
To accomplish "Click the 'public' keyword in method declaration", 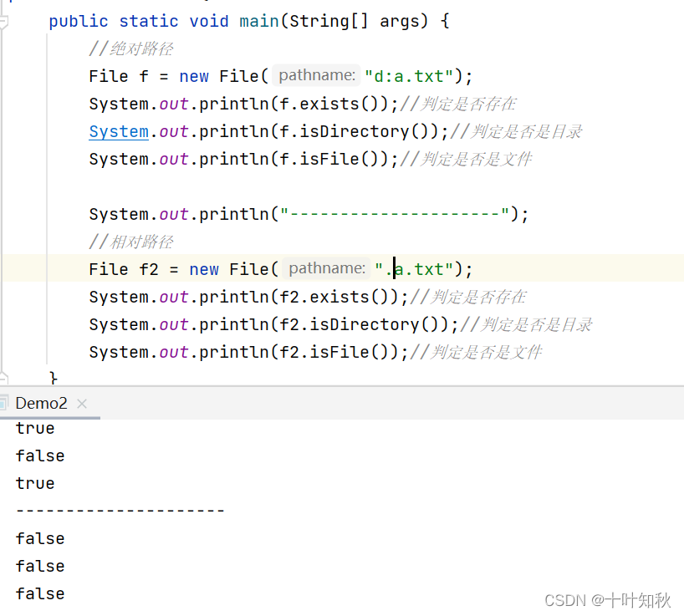I will tap(79, 21).
